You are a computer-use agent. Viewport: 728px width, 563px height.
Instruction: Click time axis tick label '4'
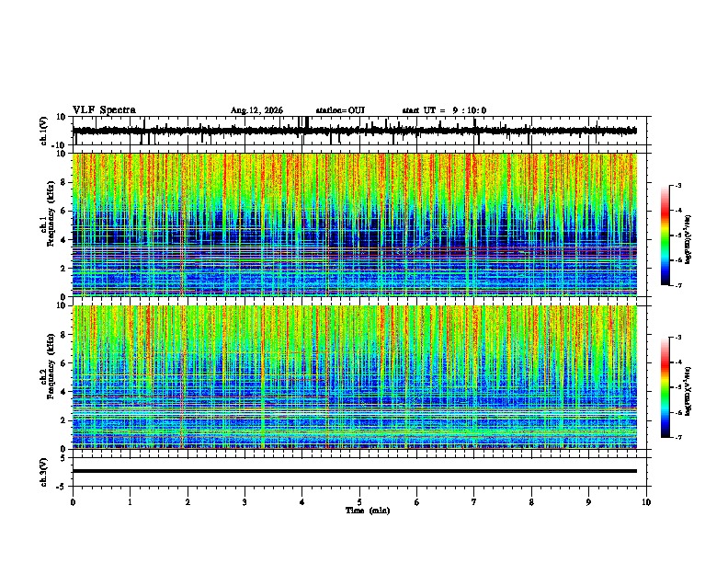coord(302,502)
